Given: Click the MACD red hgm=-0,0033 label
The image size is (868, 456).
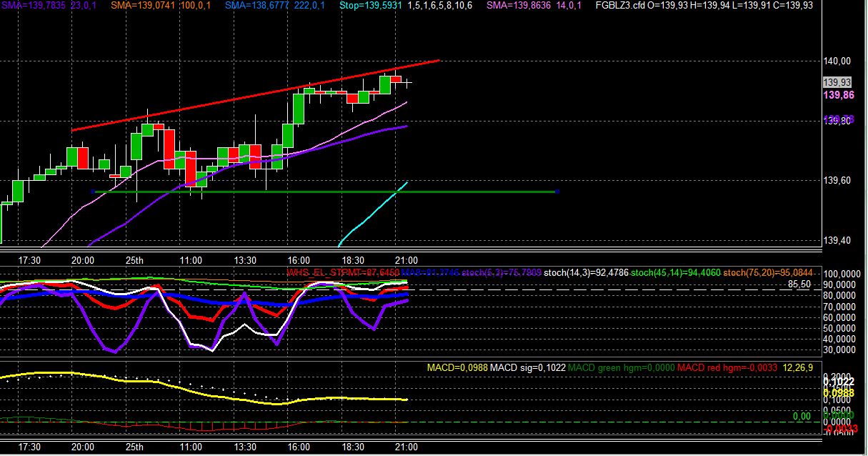Looking at the screenshot, I should point(728,367).
